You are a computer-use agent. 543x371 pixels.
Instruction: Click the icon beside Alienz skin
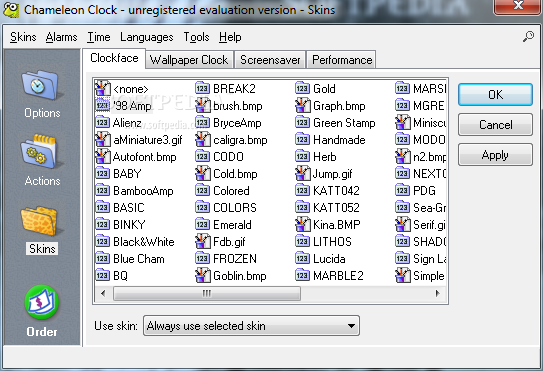pos(103,123)
